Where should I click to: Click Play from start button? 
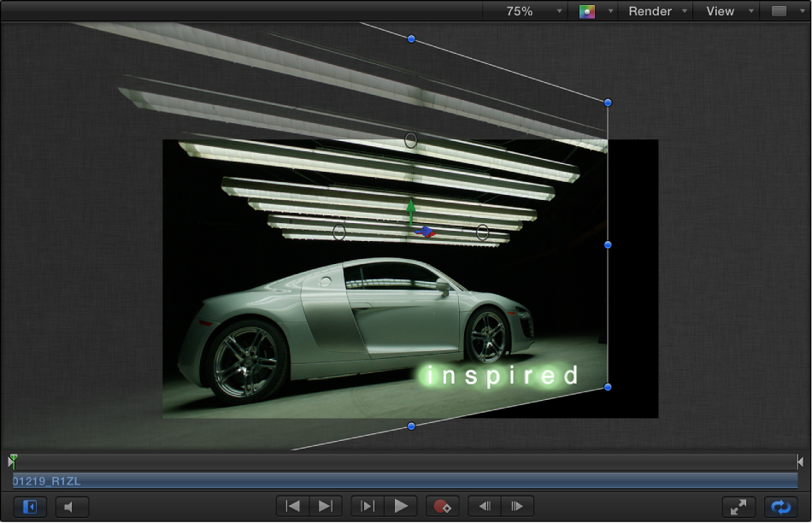(368, 507)
